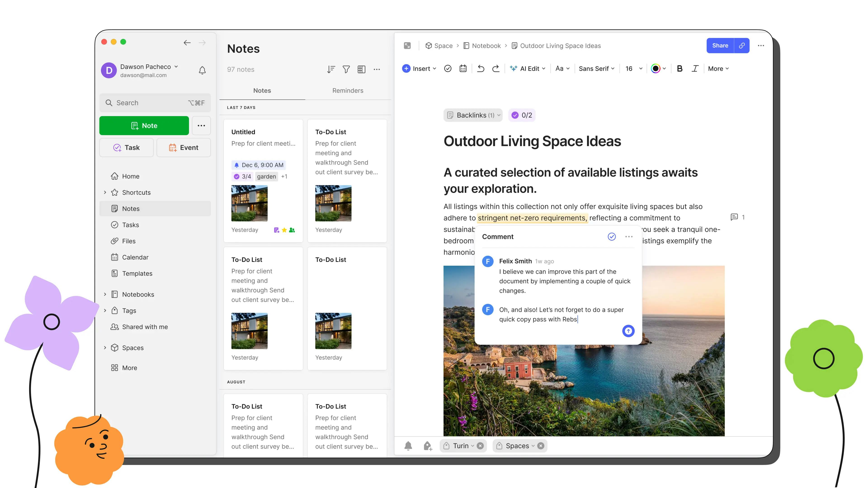Open Templates in the sidebar
The height and width of the screenshot is (488, 868).
155,273
